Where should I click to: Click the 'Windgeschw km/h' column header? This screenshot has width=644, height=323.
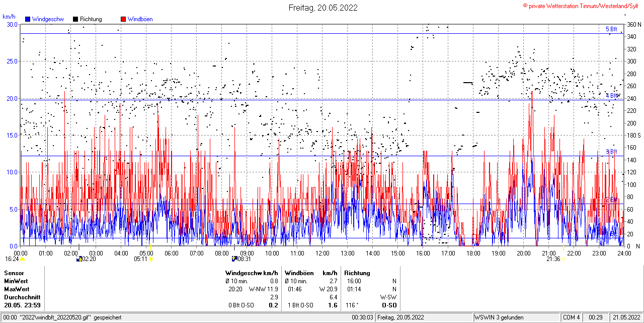point(252,273)
